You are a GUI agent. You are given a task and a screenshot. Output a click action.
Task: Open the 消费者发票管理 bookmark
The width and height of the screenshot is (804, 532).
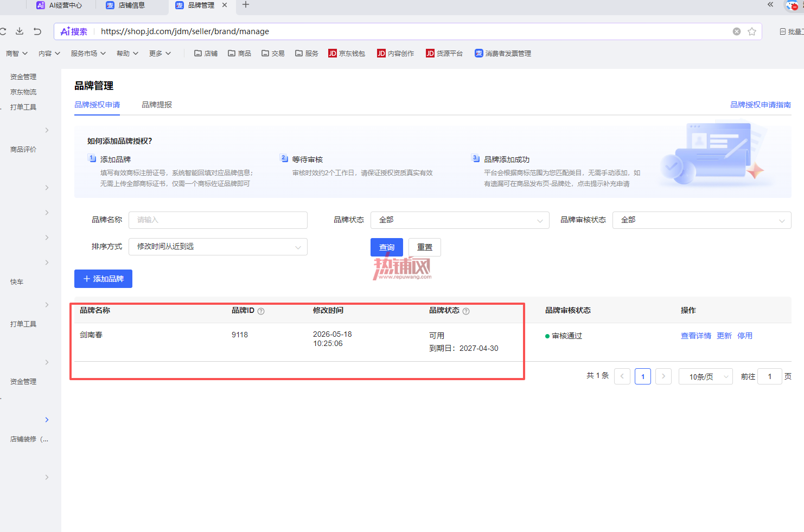[503, 53]
